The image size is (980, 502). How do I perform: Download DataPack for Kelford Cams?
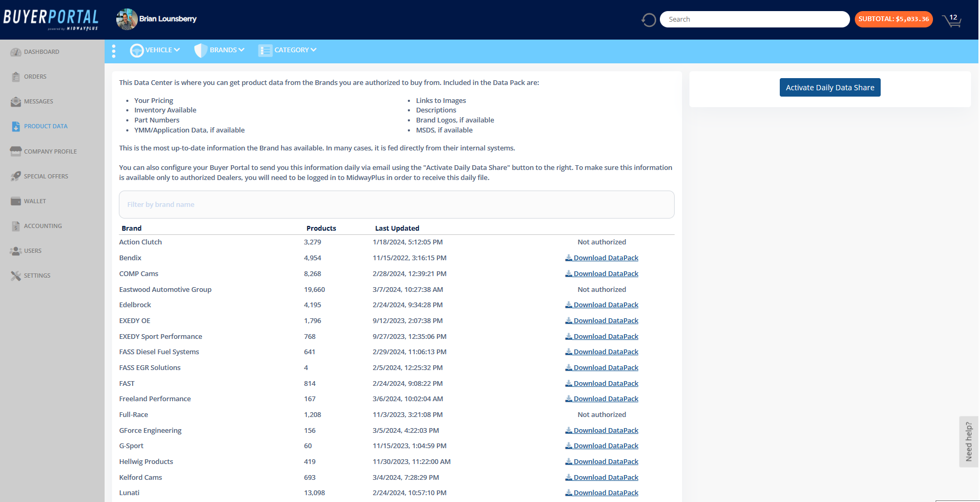tap(602, 477)
